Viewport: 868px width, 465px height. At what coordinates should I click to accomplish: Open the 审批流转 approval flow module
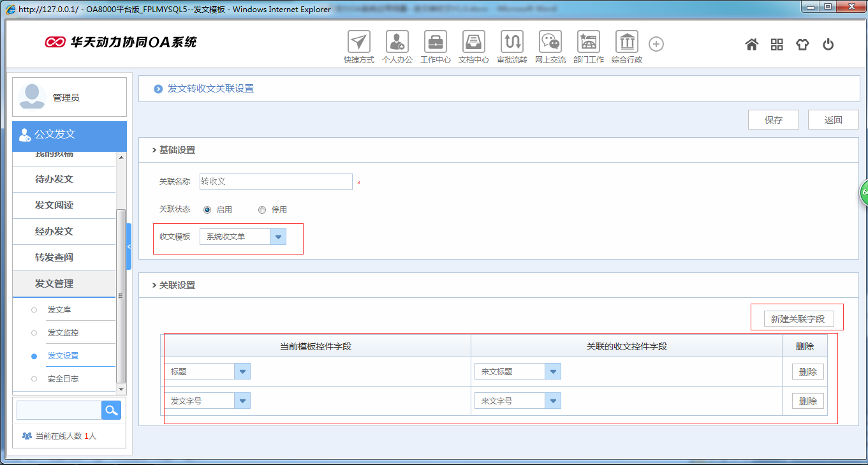click(x=511, y=43)
